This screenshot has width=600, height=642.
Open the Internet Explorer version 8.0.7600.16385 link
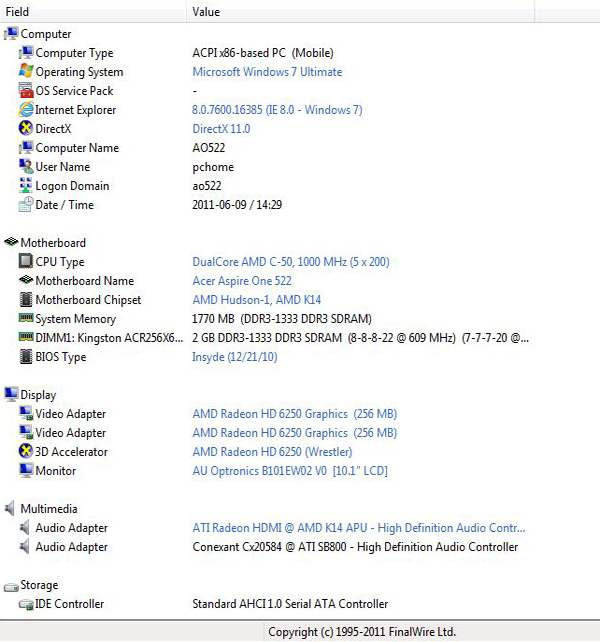click(x=277, y=110)
